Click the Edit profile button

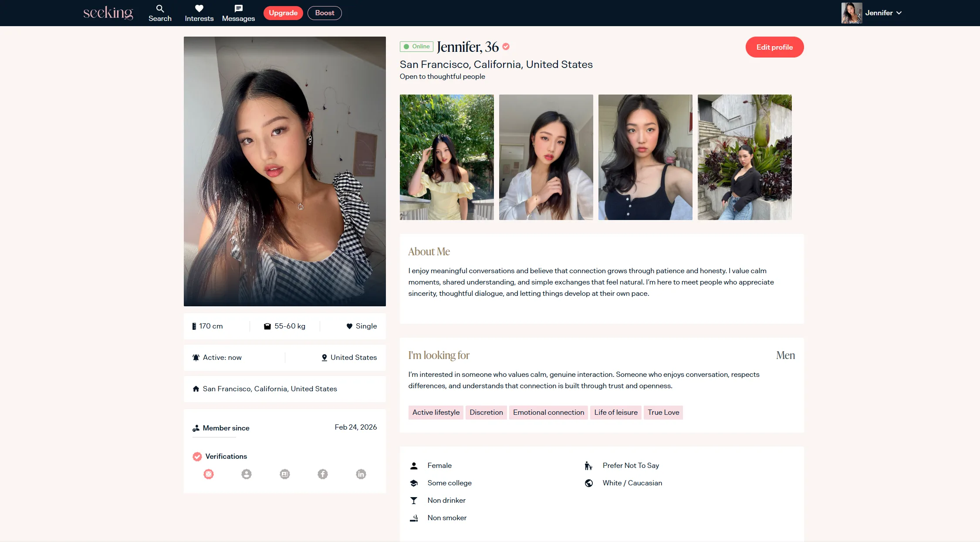pyautogui.click(x=774, y=47)
